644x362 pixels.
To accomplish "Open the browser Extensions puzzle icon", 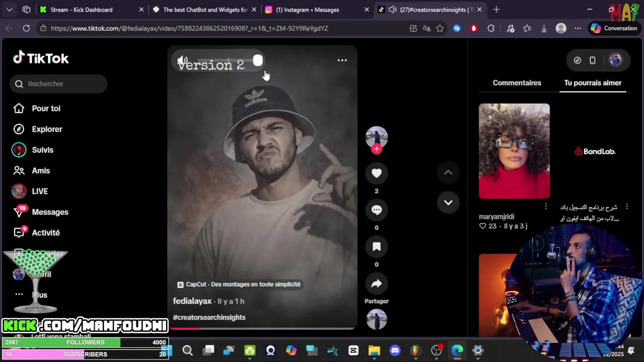I will click(491, 29).
